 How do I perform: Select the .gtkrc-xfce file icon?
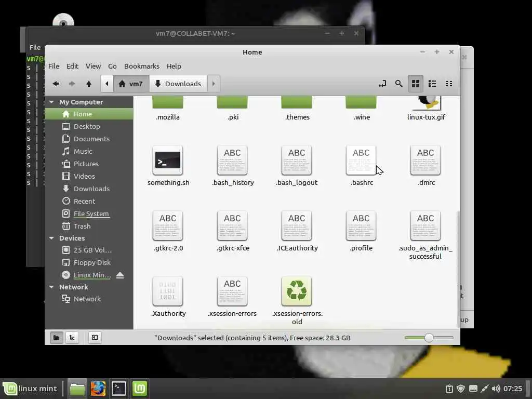232,225
